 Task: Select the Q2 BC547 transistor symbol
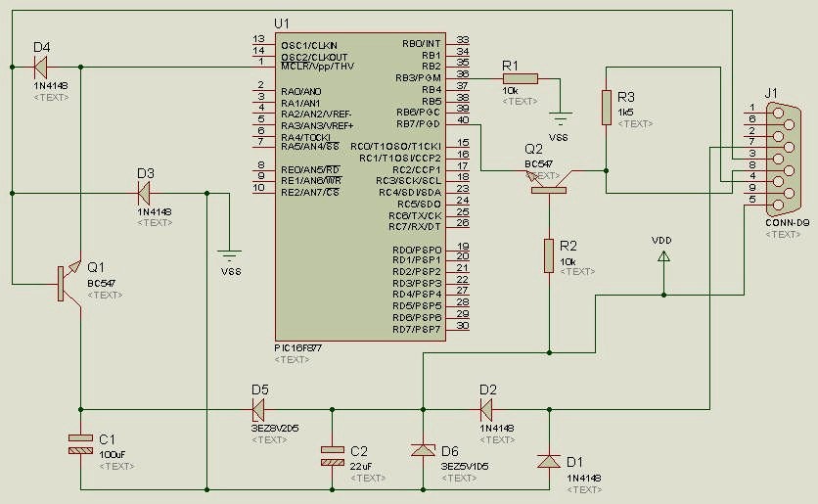549,180
